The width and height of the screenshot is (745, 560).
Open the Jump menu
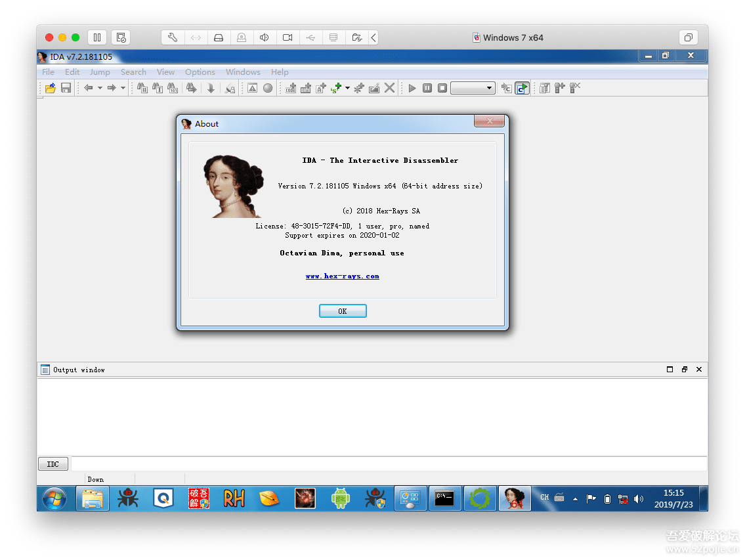(x=100, y=72)
